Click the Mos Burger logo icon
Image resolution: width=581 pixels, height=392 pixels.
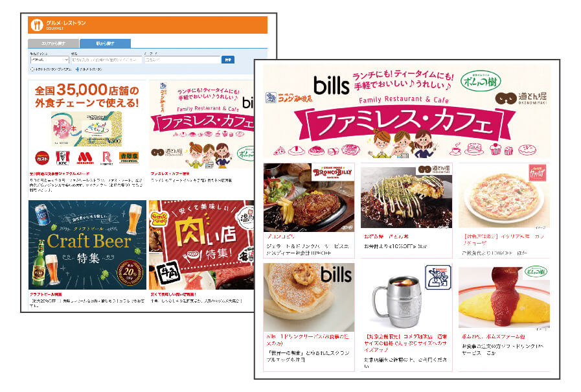tap(85, 158)
